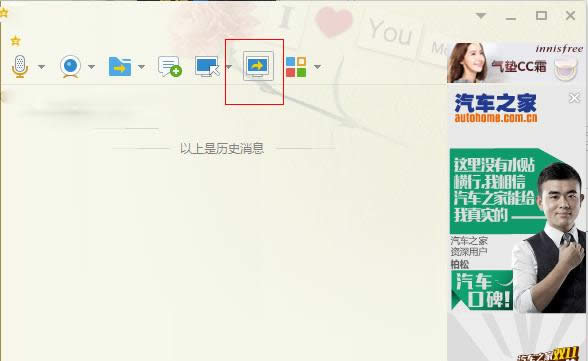Click the 汽车口碑 green badge

click(x=482, y=290)
